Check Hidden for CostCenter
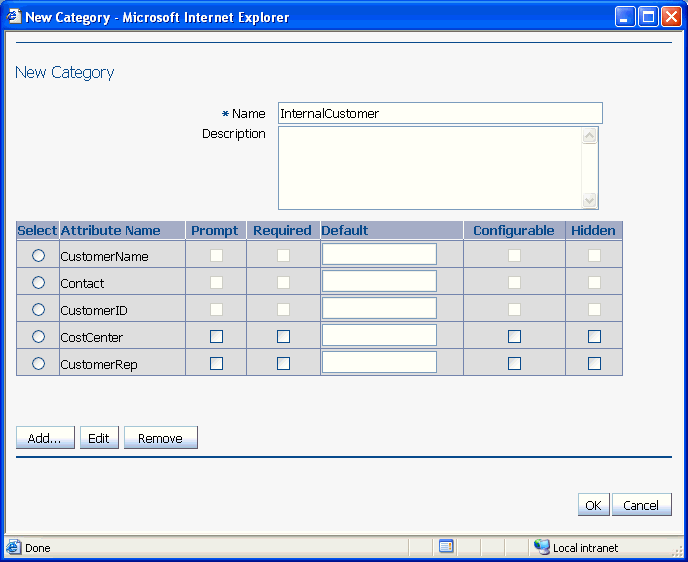 click(x=594, y=336)
